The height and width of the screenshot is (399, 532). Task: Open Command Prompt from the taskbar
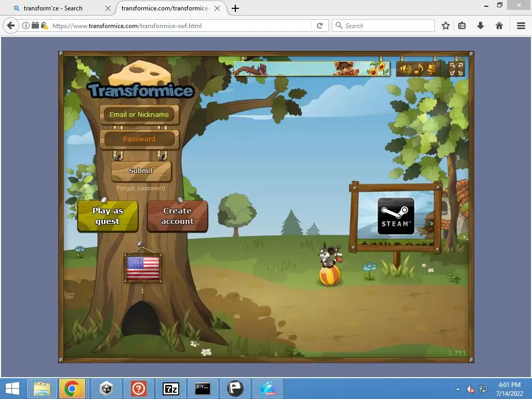(203, 389)
